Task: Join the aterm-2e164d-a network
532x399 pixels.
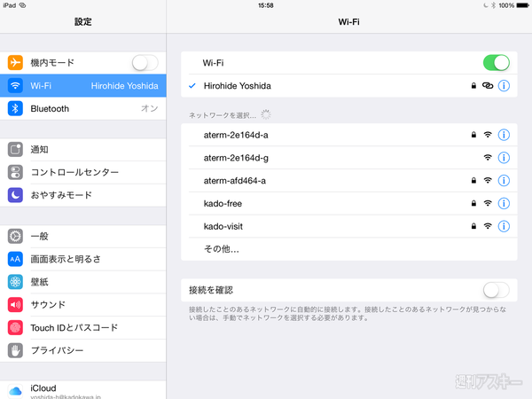Action: pos(349,135)
